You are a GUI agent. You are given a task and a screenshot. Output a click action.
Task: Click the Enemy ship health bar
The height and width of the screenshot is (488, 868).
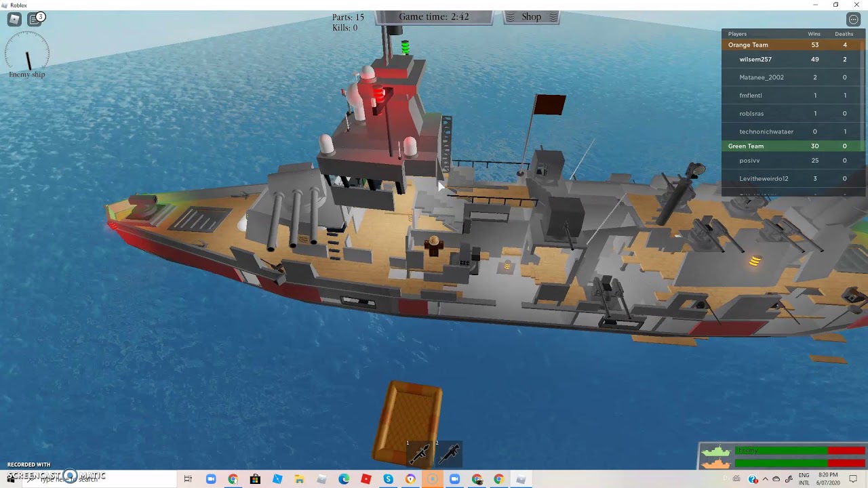pos(800,451)
